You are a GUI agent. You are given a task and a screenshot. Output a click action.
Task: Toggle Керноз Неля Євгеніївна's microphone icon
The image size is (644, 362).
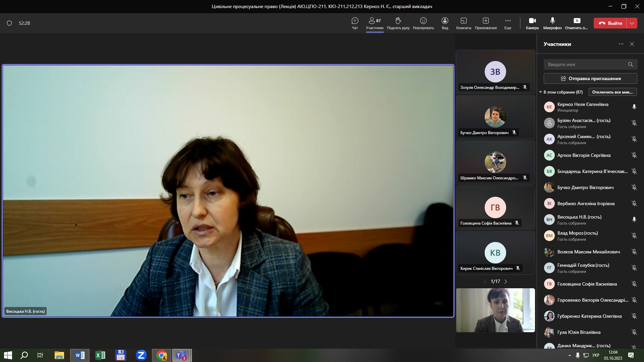(x=634, y=107)
